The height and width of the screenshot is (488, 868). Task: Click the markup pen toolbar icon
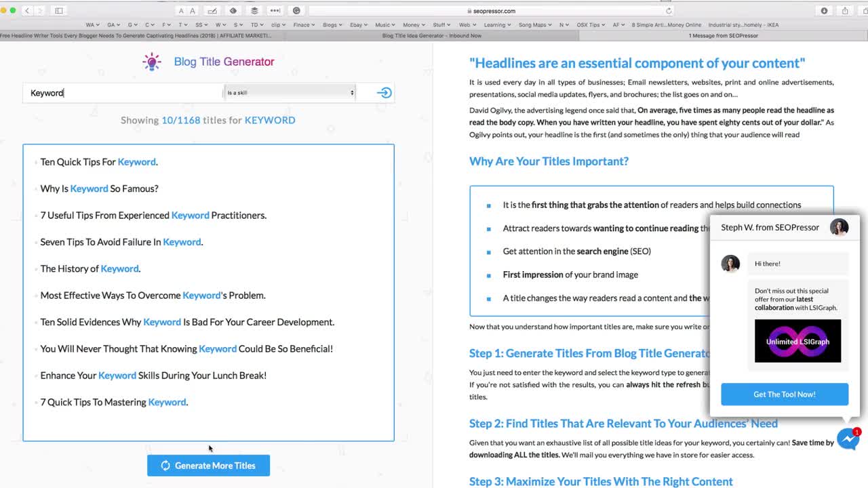pos(212,11)
